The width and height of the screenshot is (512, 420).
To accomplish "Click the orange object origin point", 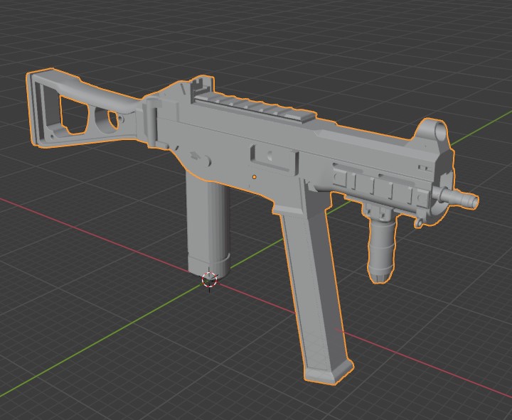I will (x=255, y=177).
